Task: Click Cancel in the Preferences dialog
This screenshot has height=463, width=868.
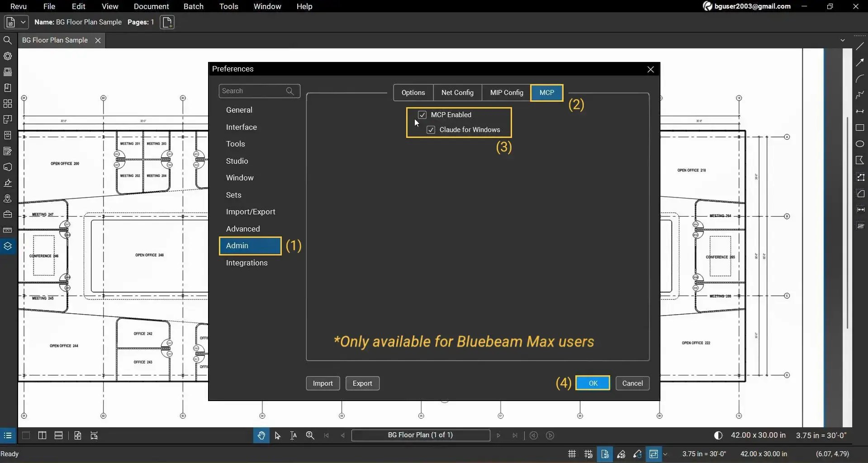Action: point(632,383)
